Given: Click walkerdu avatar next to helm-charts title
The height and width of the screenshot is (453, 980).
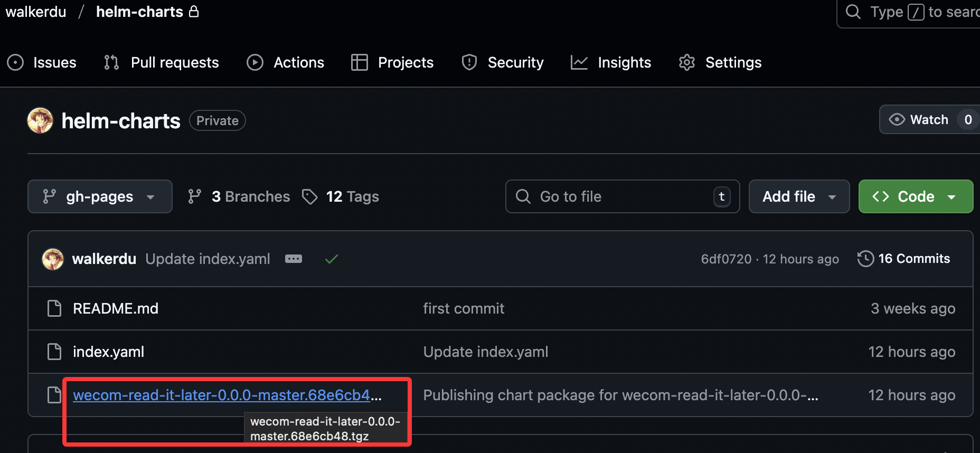Looking at the screenshot, I should click(x=40, y=121).
